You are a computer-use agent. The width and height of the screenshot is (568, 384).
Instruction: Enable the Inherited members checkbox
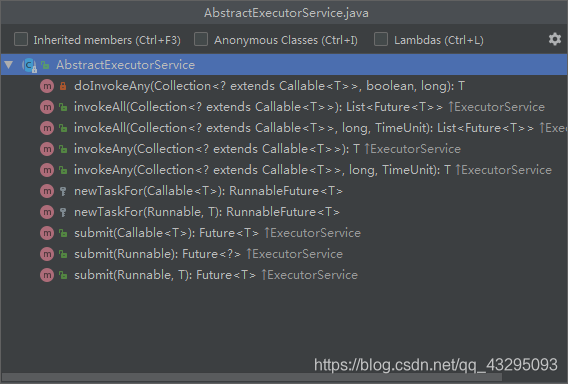[21, 39]
